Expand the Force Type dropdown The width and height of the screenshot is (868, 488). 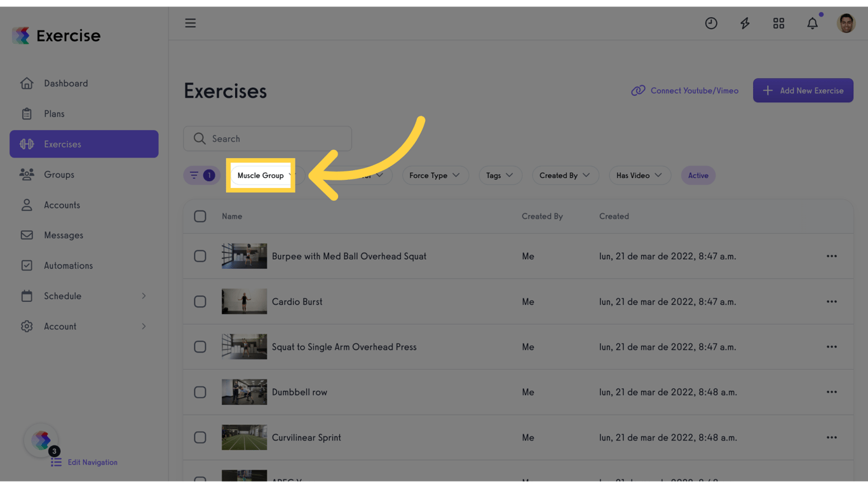click(435, 175)
